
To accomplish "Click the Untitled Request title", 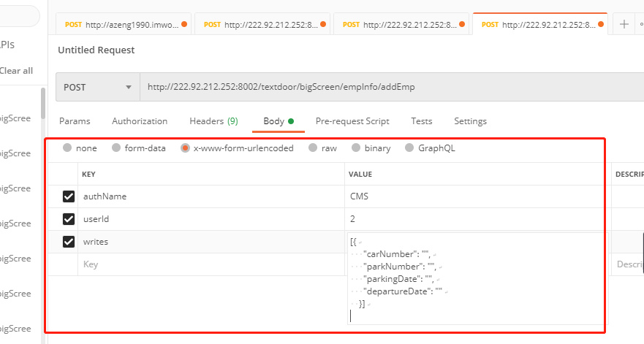I will (96, 50).
